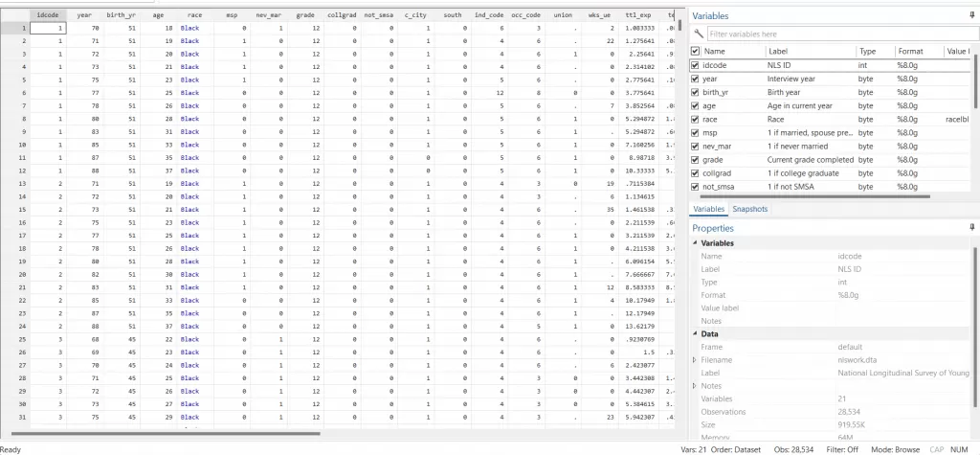Uncheck the idcode variable checkbox
This screenshot has height=455, width=980.
[x=696, y=65]
